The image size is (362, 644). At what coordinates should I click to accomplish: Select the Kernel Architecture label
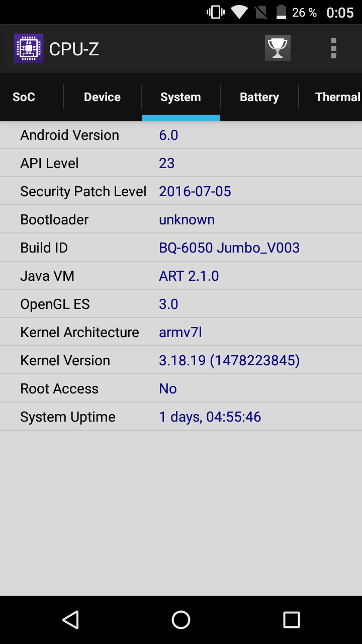click(x=79, y=332)
